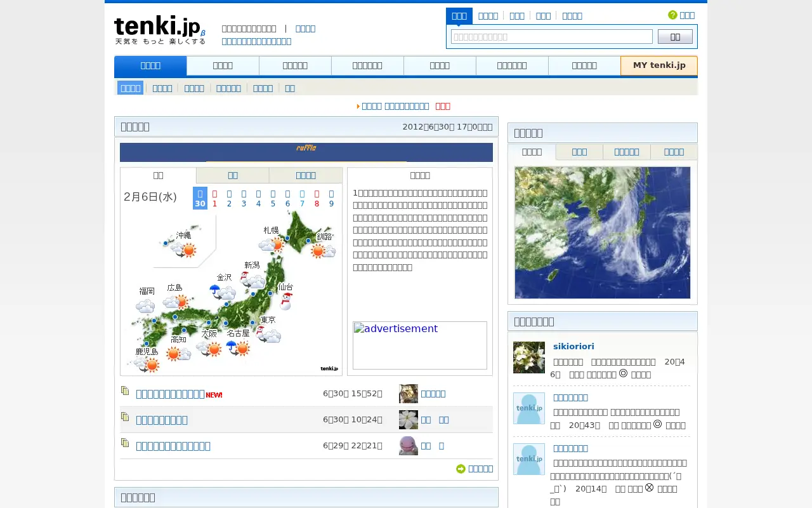The image size is (812, 508).
Task: Click the sikioriori flower avatar thumbnail
Action: pyautogui.click(x=529, y=358)
